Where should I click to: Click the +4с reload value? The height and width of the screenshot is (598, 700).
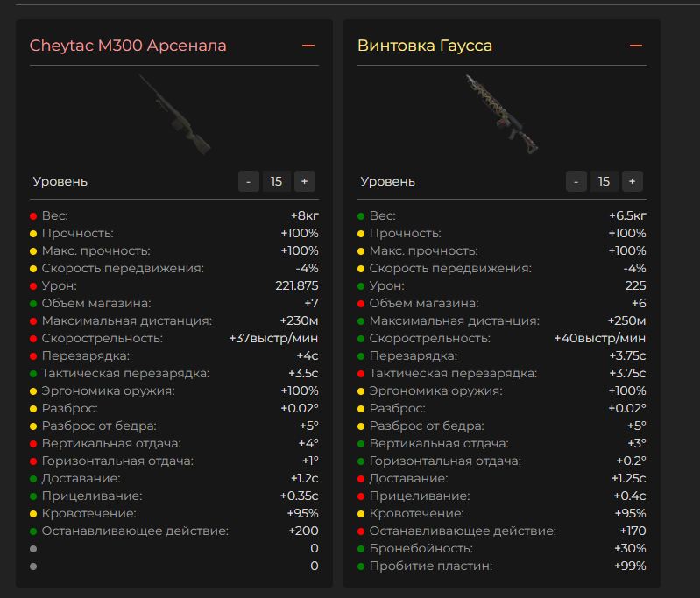point(308,356)
